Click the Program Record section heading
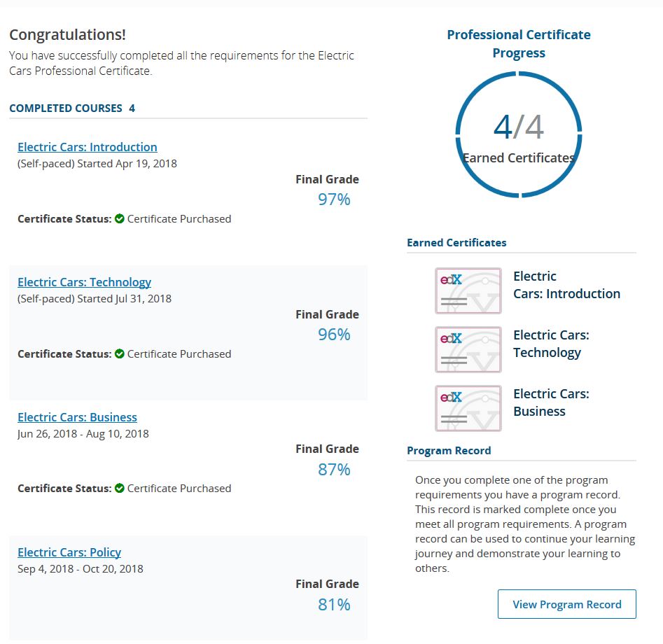Image resolution: width=663 pixels, height=644 pixels. click(449, 451)
